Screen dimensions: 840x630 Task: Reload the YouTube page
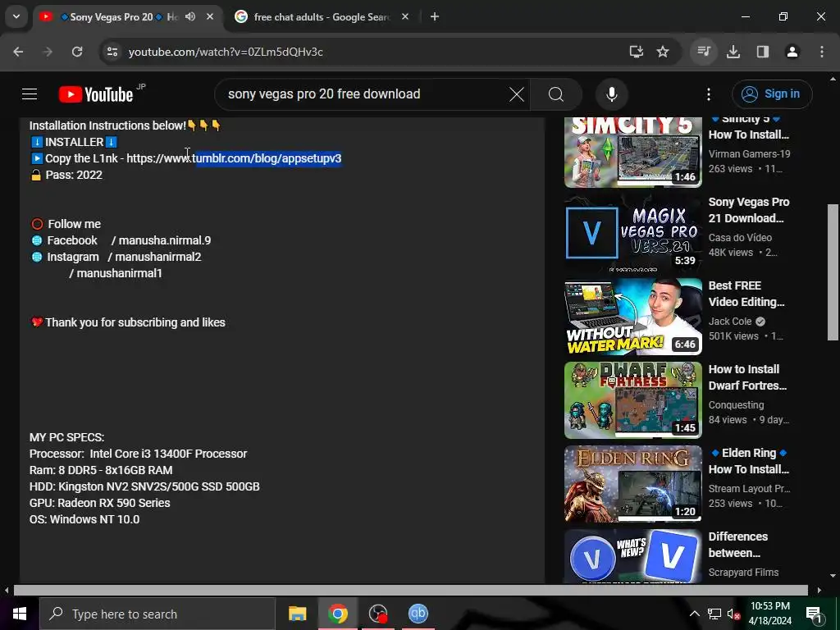click(77, 52)
